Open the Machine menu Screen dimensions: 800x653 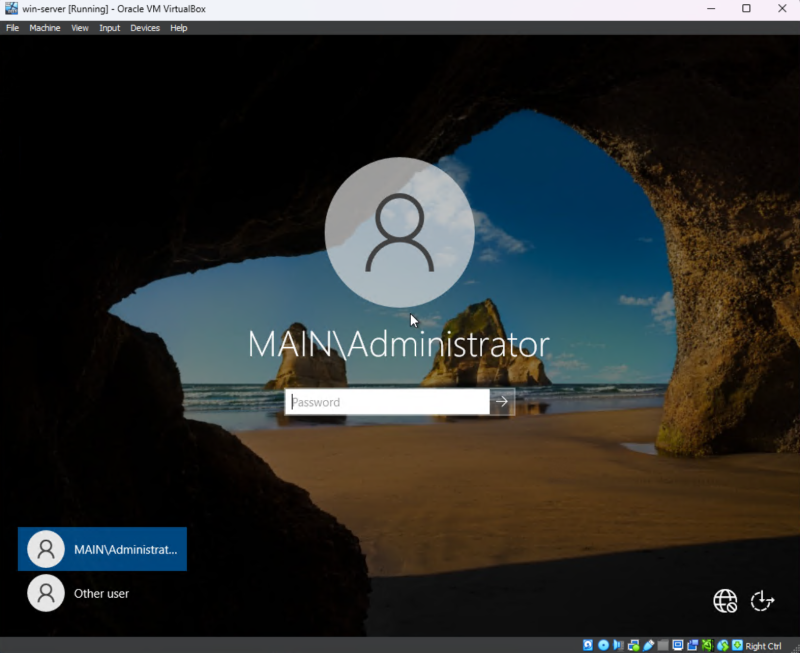click(x=44, y=28)
